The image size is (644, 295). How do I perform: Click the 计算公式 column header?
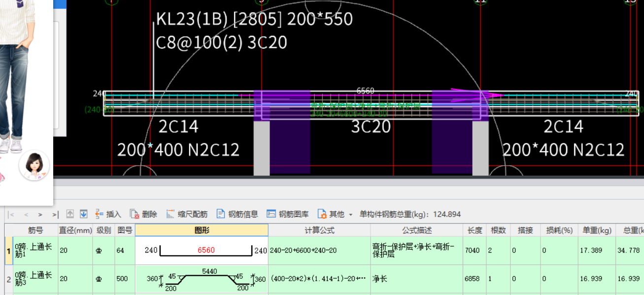click(x=319, y=230)
